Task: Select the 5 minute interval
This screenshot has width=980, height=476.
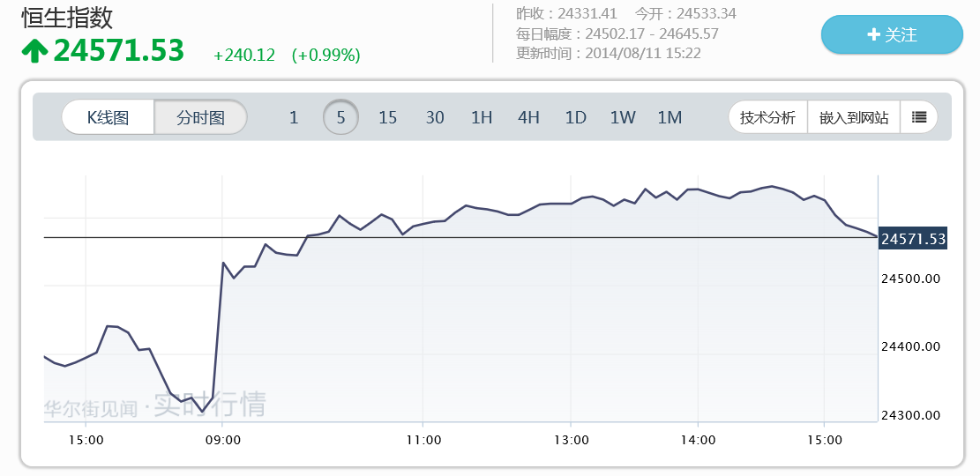Action: pos(340,117)
